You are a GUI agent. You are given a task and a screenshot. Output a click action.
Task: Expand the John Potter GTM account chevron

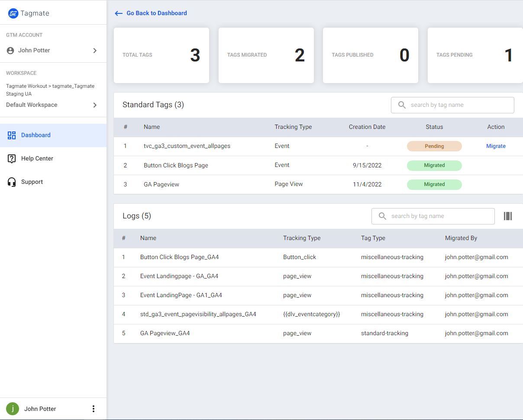[95, 50]
